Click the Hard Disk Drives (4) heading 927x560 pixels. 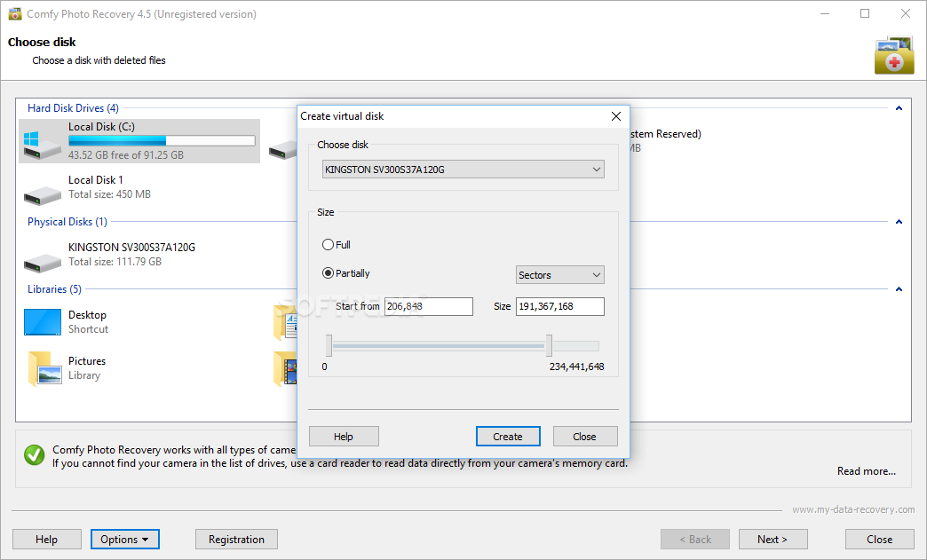pyautogui.click(x=73, y=108)
